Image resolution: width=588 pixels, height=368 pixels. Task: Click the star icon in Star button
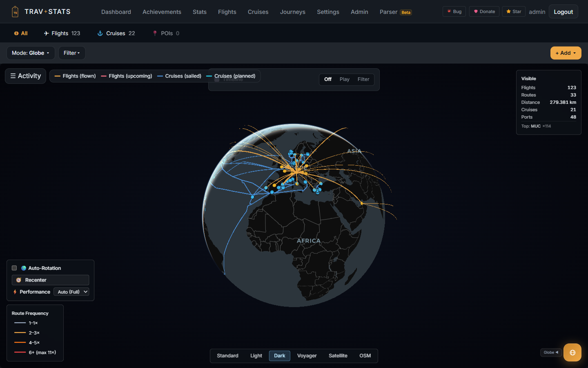508,11
